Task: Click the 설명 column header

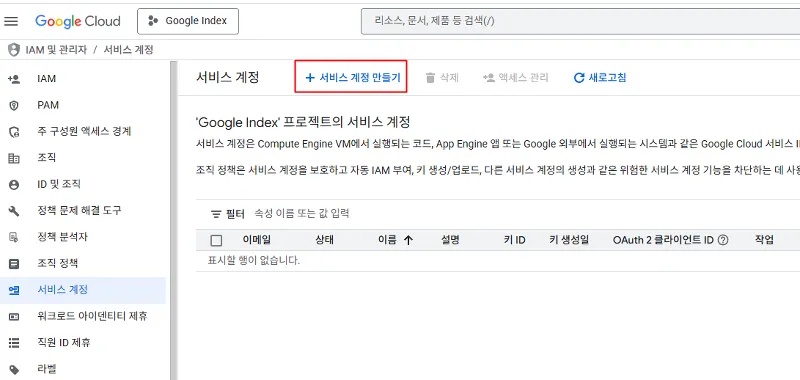Action: [x=450, y=240]
